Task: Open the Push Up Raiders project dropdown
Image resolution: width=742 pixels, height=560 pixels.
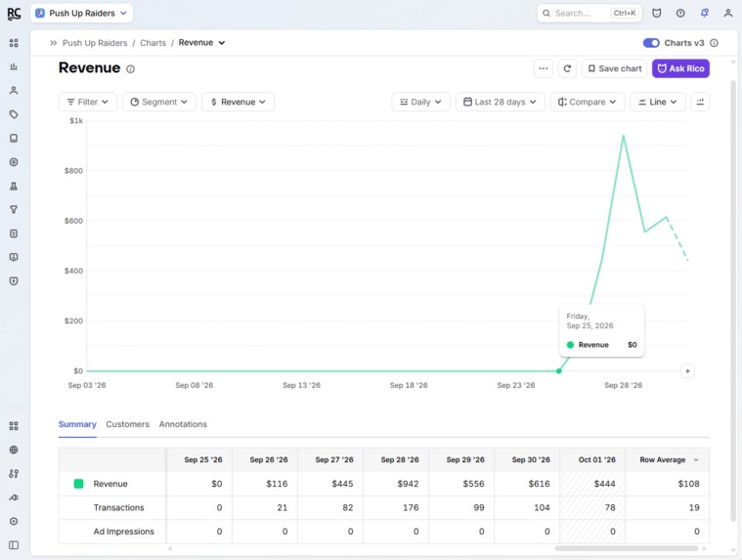Action: 82,14
